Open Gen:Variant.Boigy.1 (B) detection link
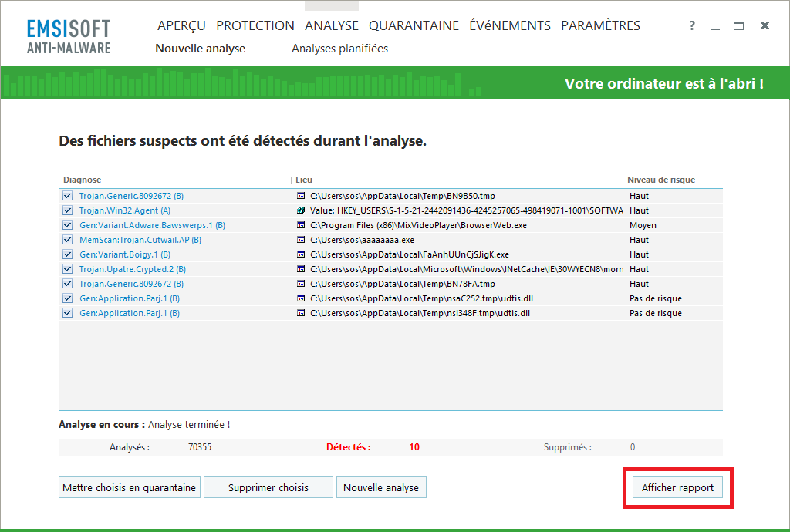 125,254
